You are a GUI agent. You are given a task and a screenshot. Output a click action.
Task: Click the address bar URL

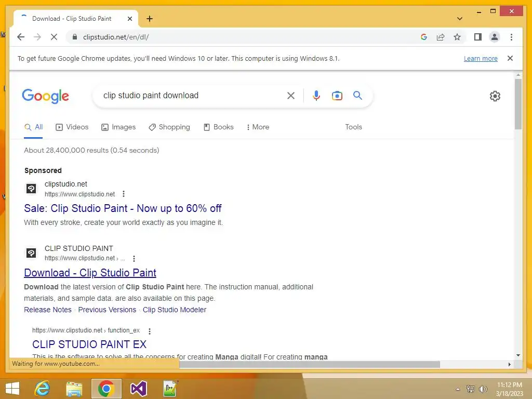point(116,37)
